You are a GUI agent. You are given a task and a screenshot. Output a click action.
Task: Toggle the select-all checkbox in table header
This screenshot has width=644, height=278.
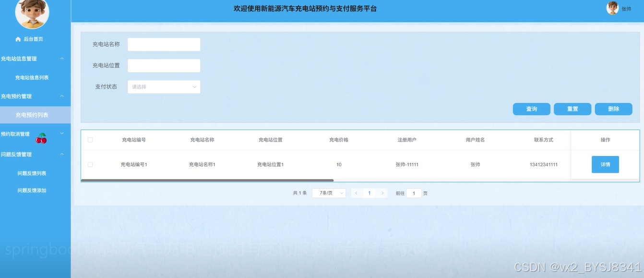(90, 140)
